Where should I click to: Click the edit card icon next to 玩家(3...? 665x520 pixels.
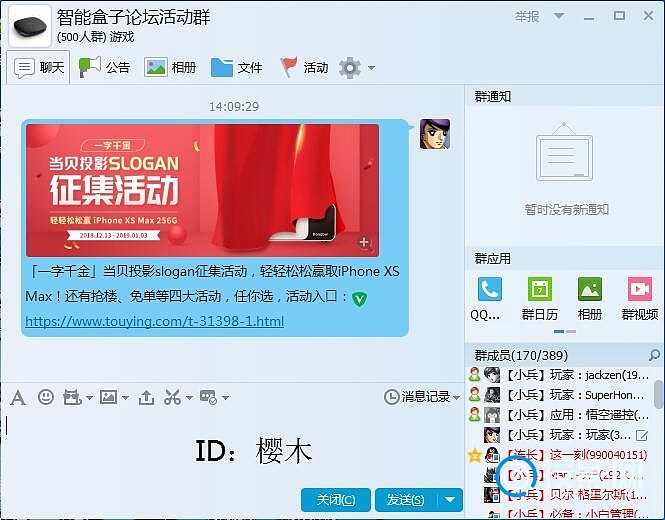click(642, 435)
